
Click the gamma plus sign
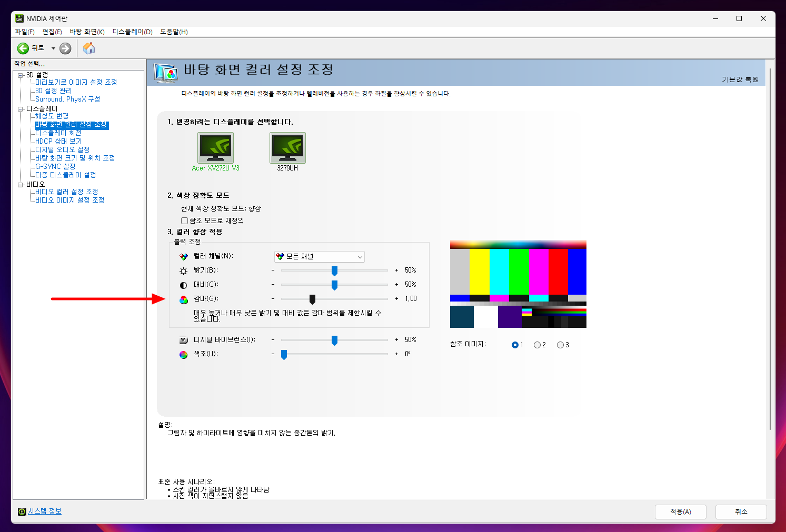397,299
